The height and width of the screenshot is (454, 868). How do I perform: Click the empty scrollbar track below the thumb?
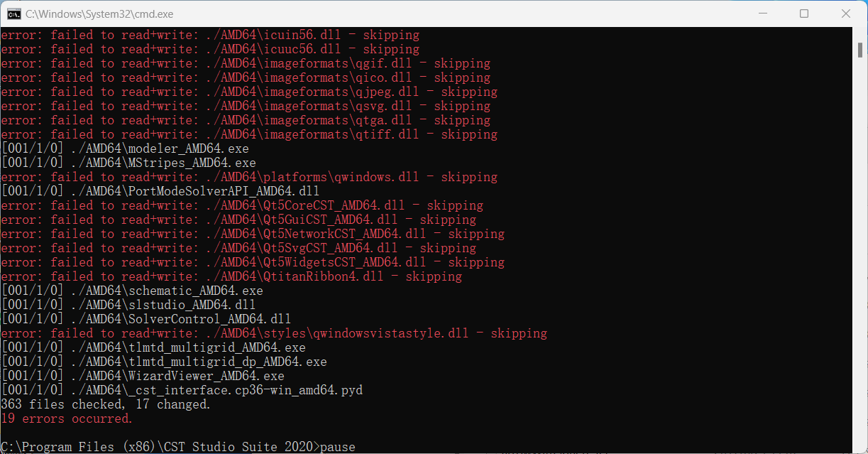pyautogui.click(x=860, y=249)
